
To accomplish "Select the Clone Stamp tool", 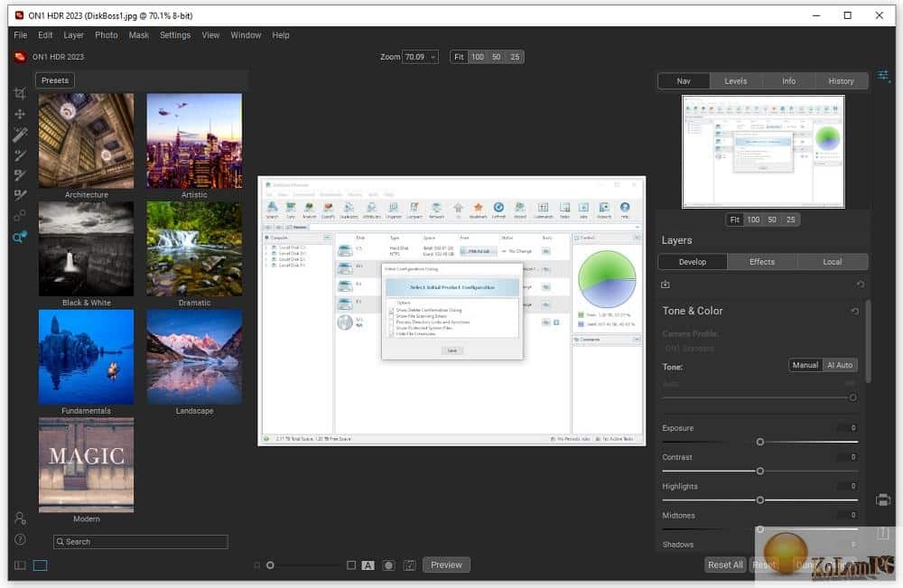I will (x=20, y=216).
